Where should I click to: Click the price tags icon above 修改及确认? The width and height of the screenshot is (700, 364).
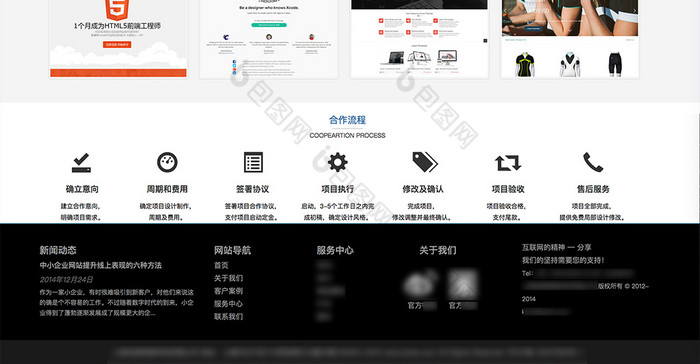(x=425, y=162)
